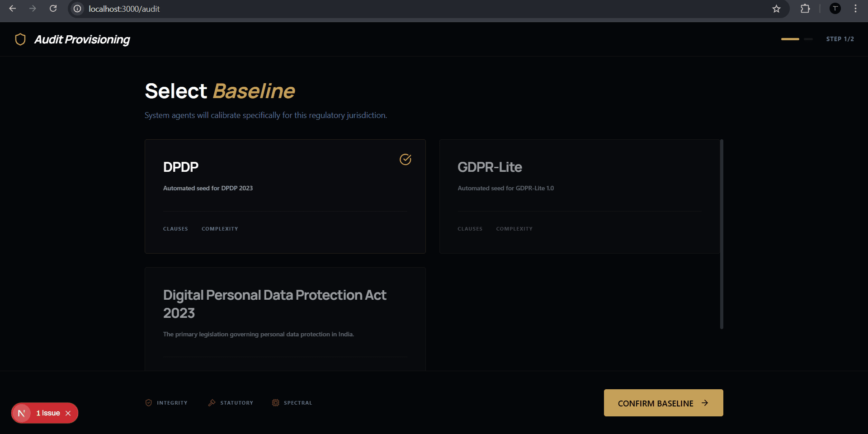Image resolution: width=868 pixels, height=434 pixels.
Task: Dismiss the 1 Issue notification
Action: coord(68,413)
